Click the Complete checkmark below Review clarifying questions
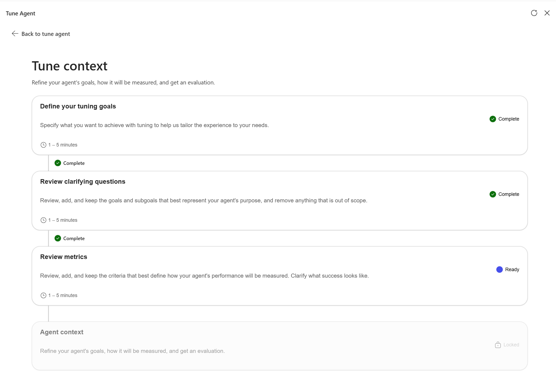The width and height of the screenshot is (556, 392). [58, 238]
